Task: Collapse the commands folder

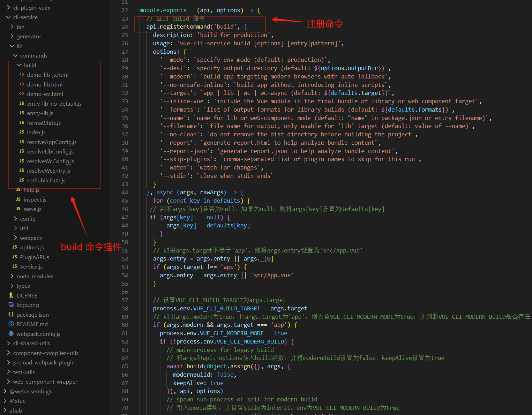Action: (15, 55)
